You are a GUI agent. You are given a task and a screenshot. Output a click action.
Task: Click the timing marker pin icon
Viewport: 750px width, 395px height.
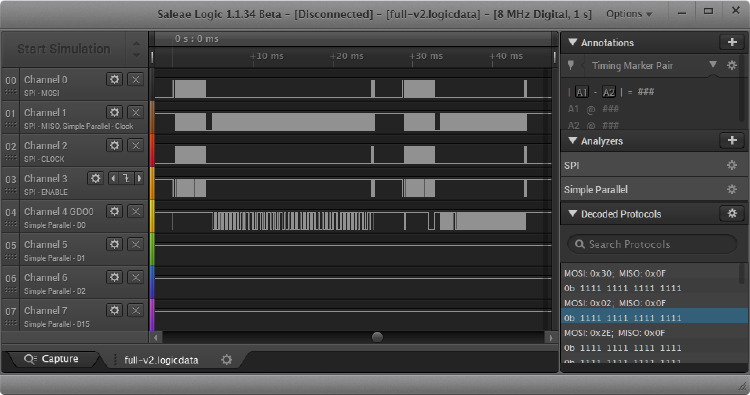tap(571, 66)
